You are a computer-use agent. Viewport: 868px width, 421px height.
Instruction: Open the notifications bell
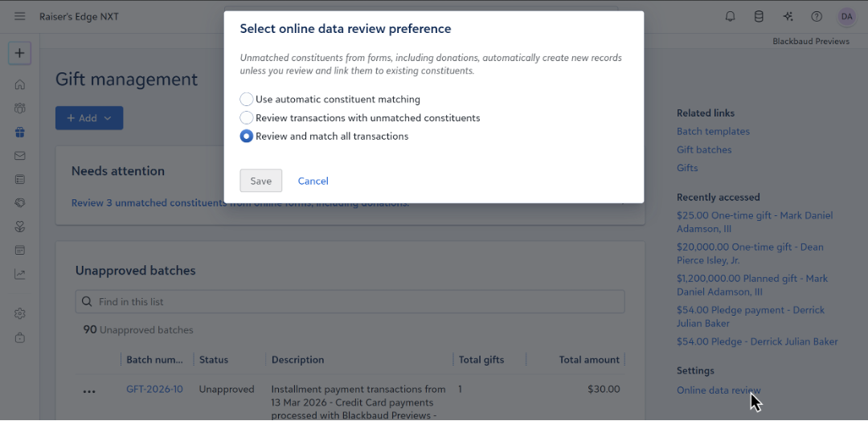pos(731,17)
